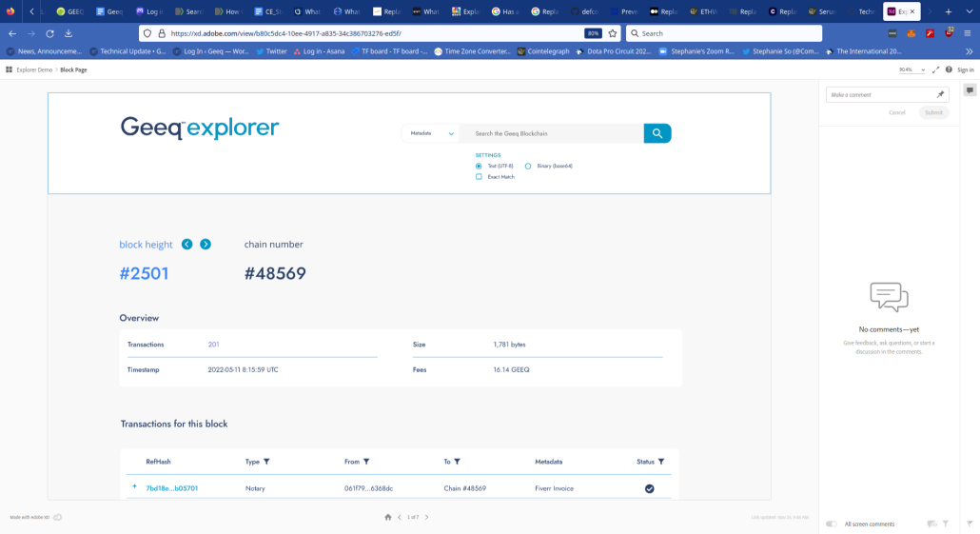Image resolution: width=980 pixels, height=534 pixels.
Task: Click the prototype home icon
Action: click(x=388, y=517)
